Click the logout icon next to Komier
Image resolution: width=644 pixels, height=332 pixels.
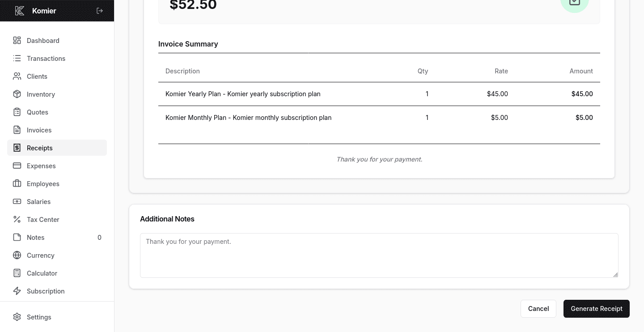click(x=100, y=11)
